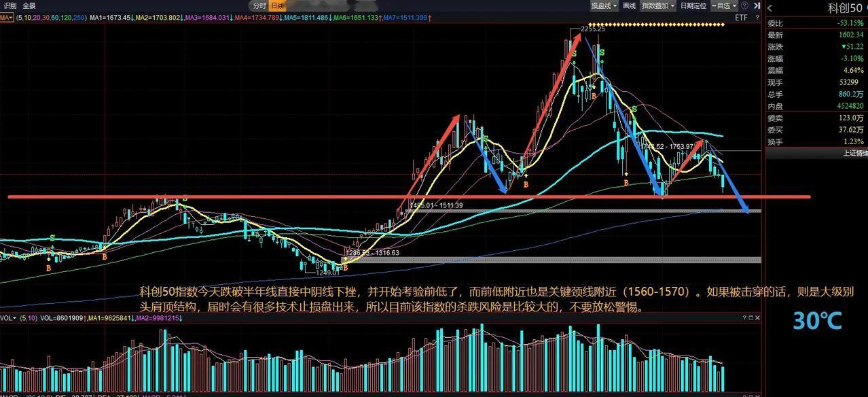Click the gap label 1495.01 - 1511.39
The height and width of the screenshot is (397, 868).
437,205
